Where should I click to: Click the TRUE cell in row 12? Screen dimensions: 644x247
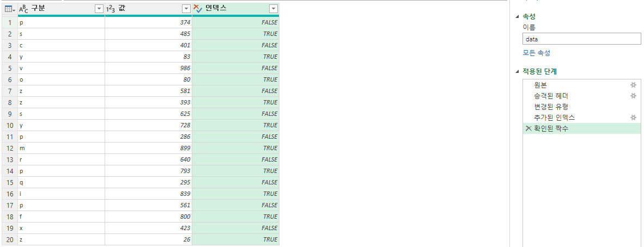(x=235, y=148)
